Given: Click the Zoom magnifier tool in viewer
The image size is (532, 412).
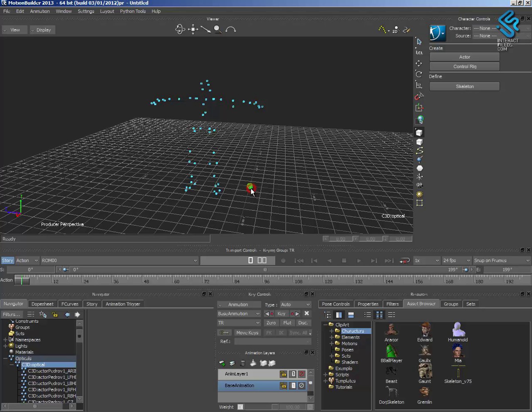Looking at the screenshot, I should tap(217, 29).
